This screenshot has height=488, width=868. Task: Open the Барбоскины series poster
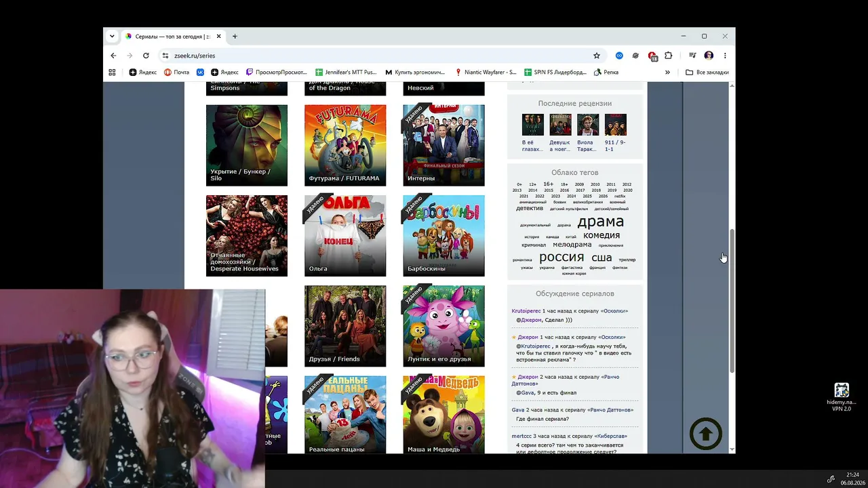coord(443,236)
